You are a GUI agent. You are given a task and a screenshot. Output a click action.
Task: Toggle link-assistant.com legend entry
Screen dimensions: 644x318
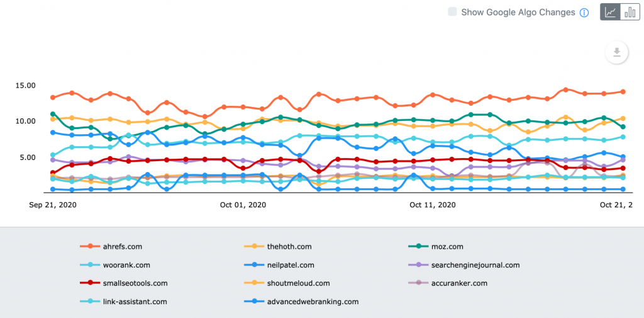point(123,302)
